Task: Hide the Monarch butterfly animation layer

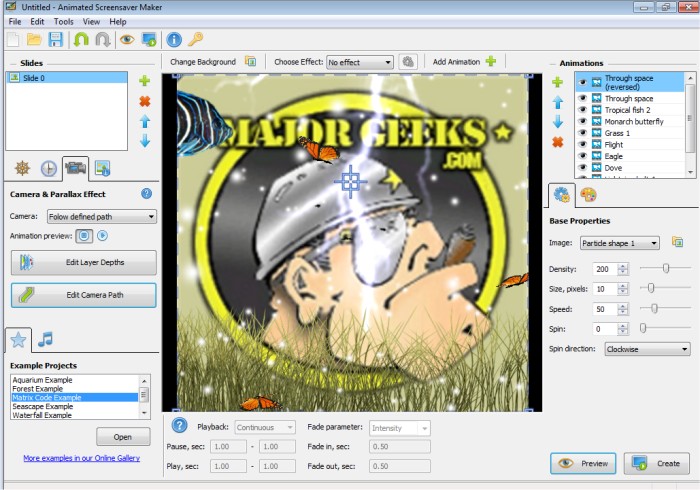Action: 583,121
